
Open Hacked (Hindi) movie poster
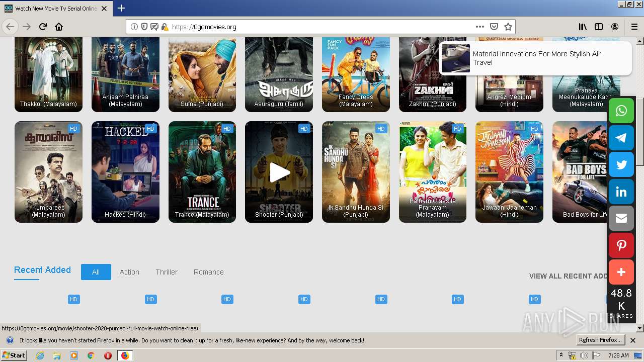125,172
